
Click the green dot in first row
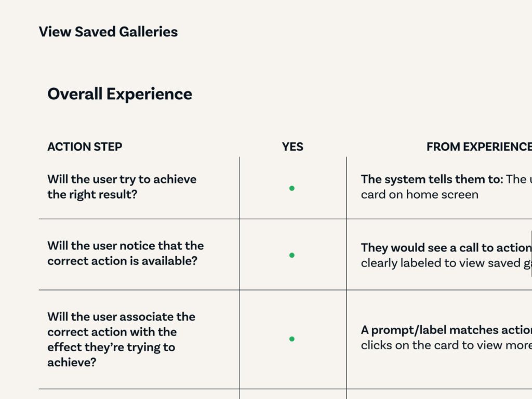click(292, 188)
